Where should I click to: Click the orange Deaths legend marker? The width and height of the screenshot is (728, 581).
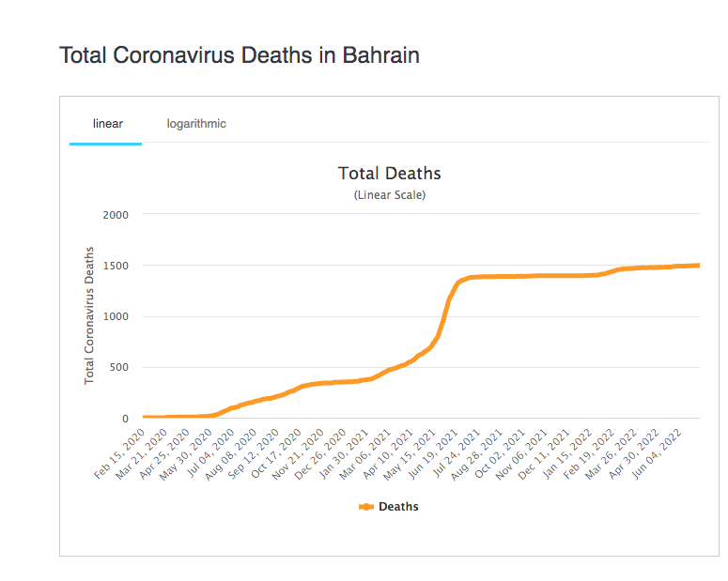[x=366, y=507]
